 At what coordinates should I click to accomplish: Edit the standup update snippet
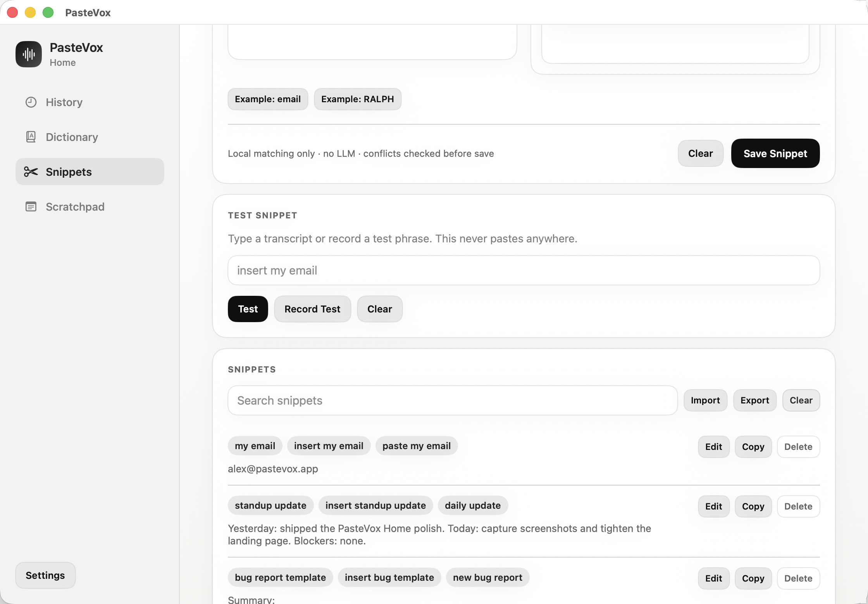[714, 506]
